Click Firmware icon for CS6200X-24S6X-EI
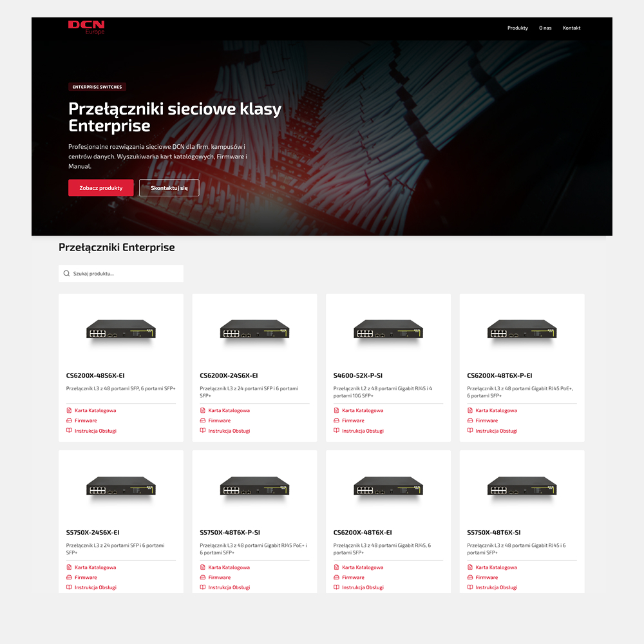Viewport: 644px width, 644px height. (x=202, y=421)
